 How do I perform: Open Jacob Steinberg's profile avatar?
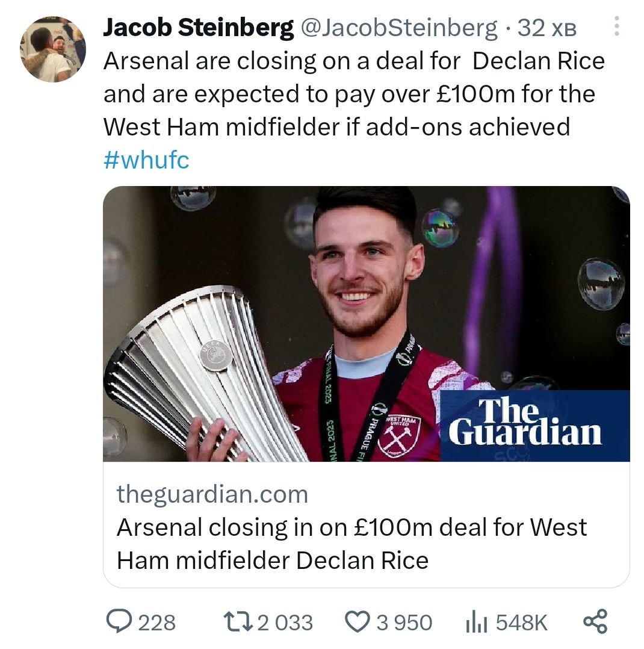(53, 48)
